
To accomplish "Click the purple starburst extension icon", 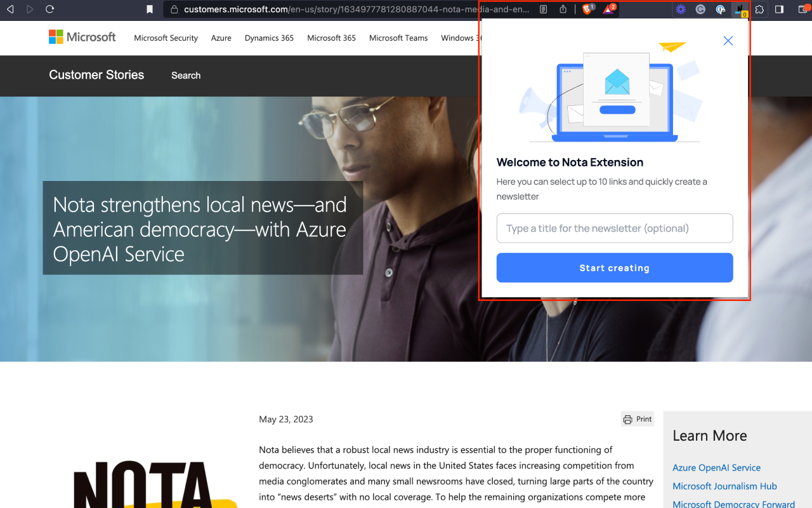I will pos(681,10).
